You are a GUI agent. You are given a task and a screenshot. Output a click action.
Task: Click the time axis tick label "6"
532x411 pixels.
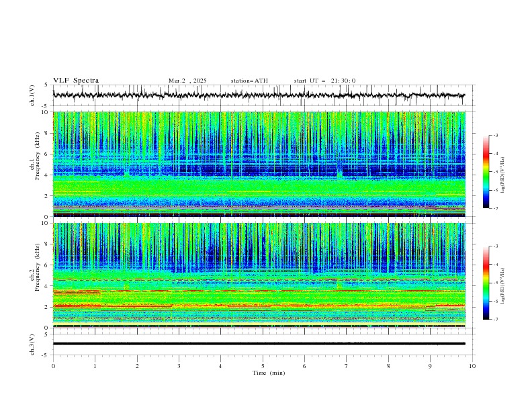[x=304, y=366]
